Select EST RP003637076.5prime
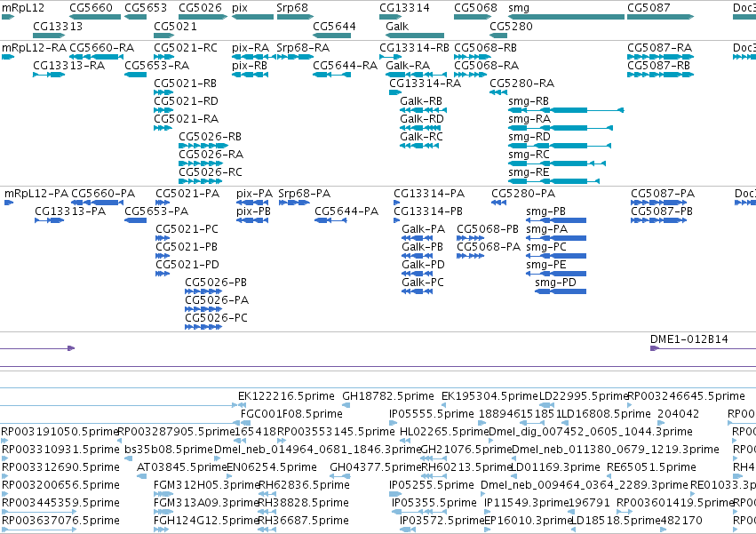The height and width of the screenshot is (534, 756). pos(60,521)
